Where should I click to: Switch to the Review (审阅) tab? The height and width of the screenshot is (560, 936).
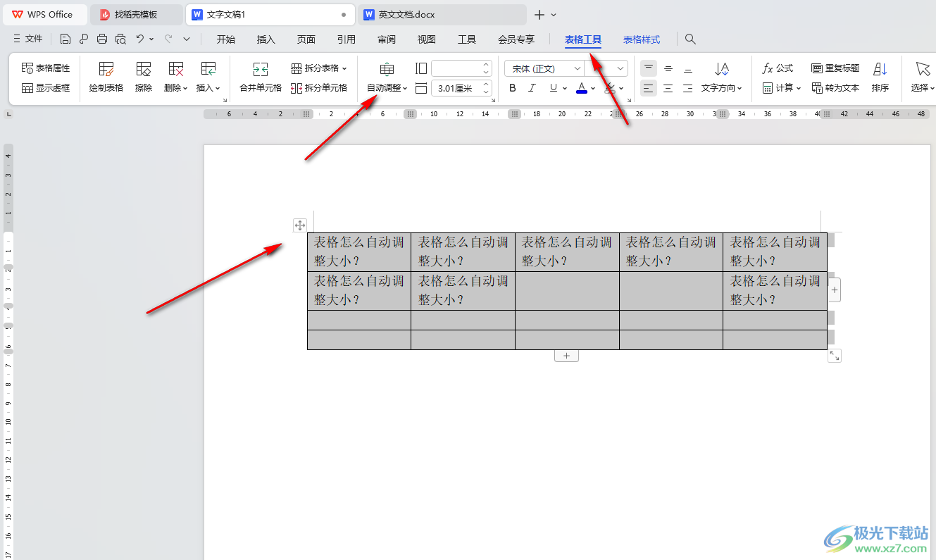[387, 39]
